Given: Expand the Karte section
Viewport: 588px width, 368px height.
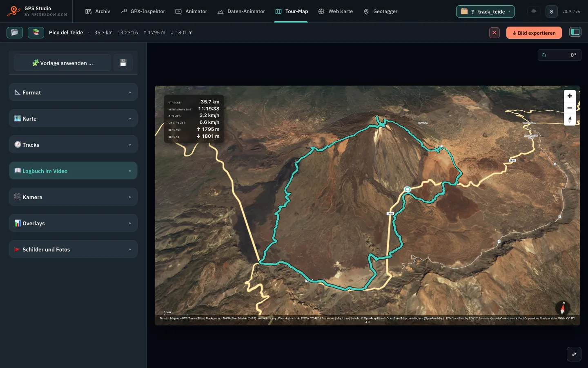Looking at the screenshot, I should [73, 119].
